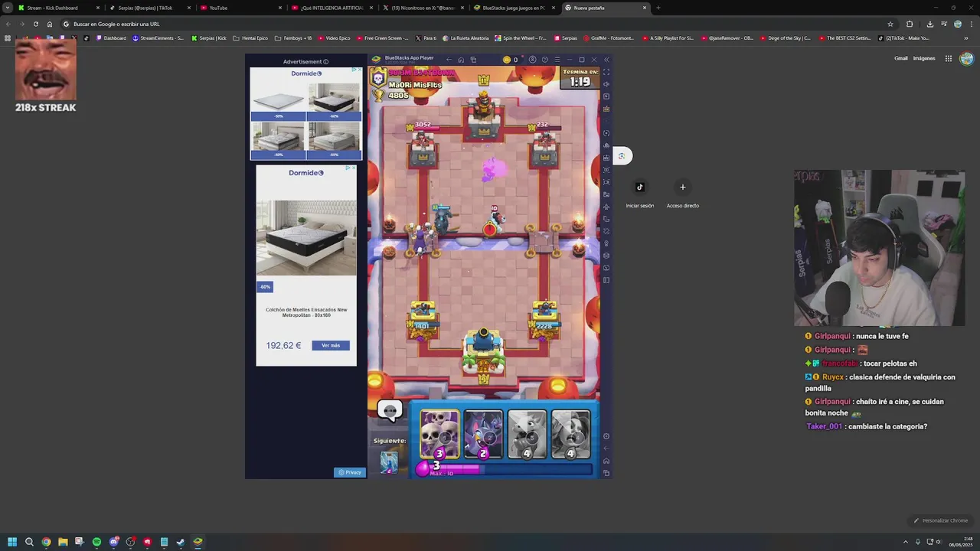Open Steam from the taskbar
This screenshot has width=980, height=551.
181,542
